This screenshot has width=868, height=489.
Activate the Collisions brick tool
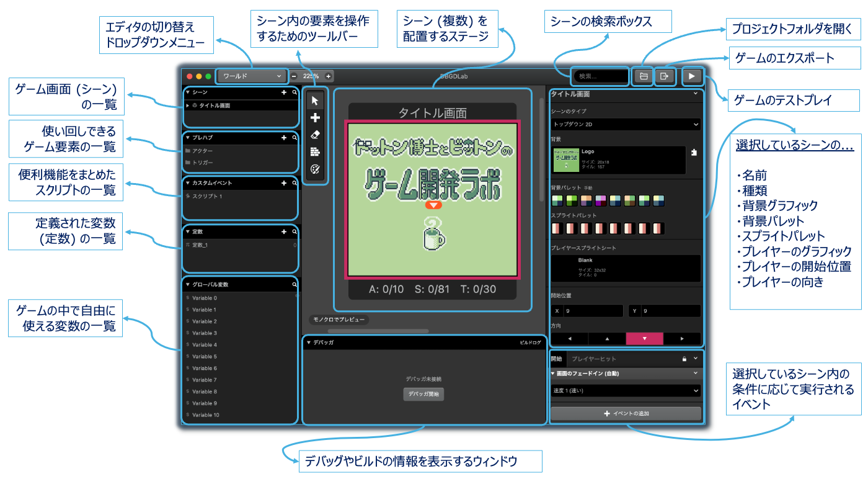point(315,151)
